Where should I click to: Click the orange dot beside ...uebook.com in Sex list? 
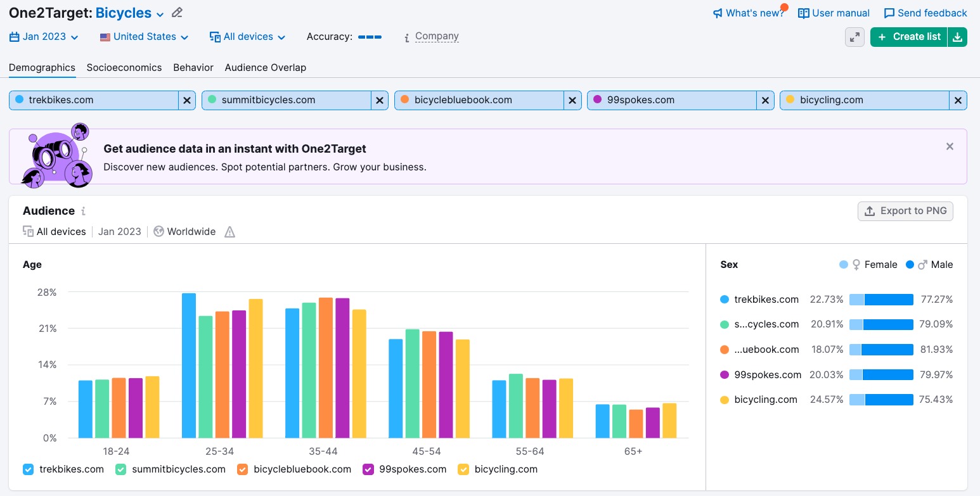pos(725,350)
